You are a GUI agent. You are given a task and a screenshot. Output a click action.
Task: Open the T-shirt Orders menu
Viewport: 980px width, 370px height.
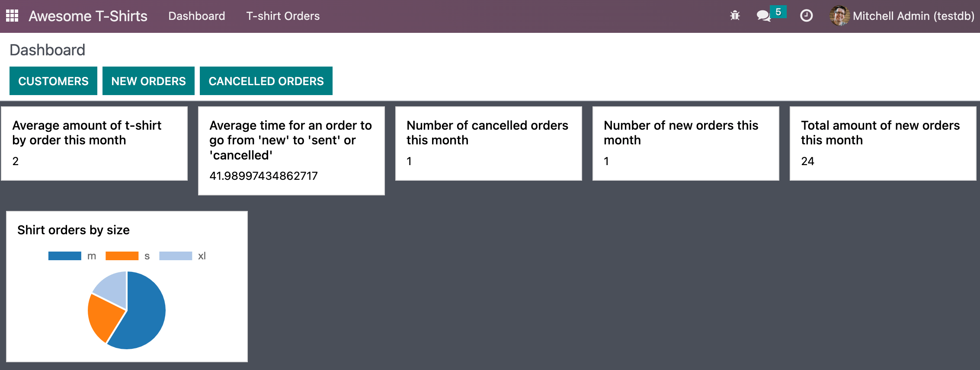[x=283, y=16]
